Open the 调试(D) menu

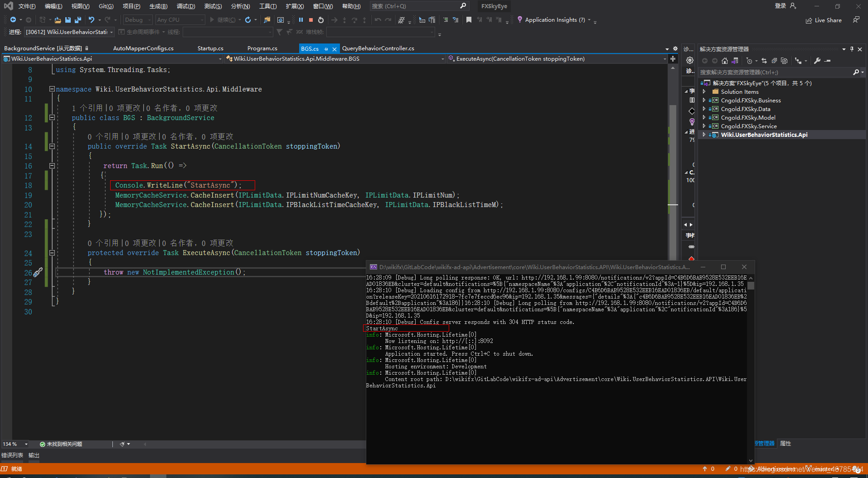click(185, 6)
